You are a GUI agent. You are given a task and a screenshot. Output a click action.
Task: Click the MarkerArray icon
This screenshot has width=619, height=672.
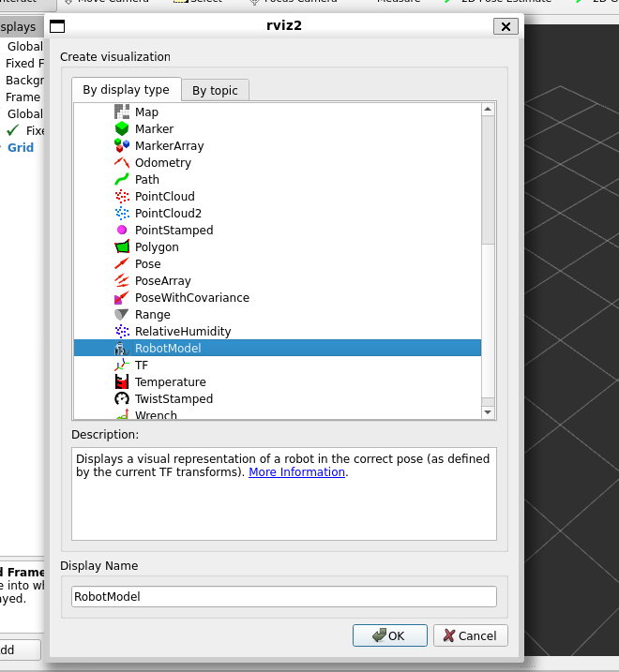(122, 145)
